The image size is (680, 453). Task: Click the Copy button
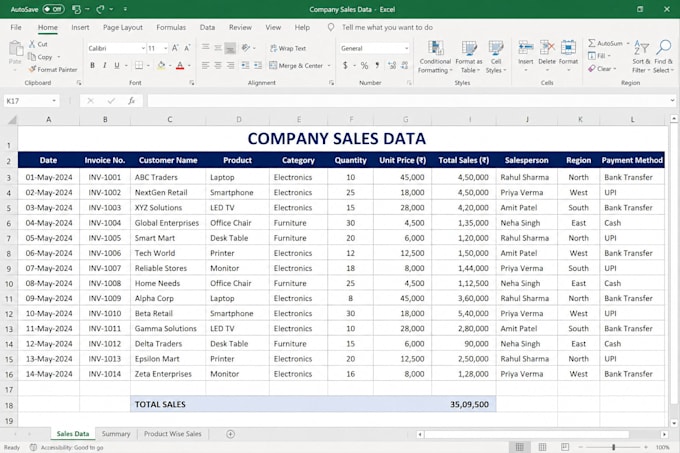40,57
